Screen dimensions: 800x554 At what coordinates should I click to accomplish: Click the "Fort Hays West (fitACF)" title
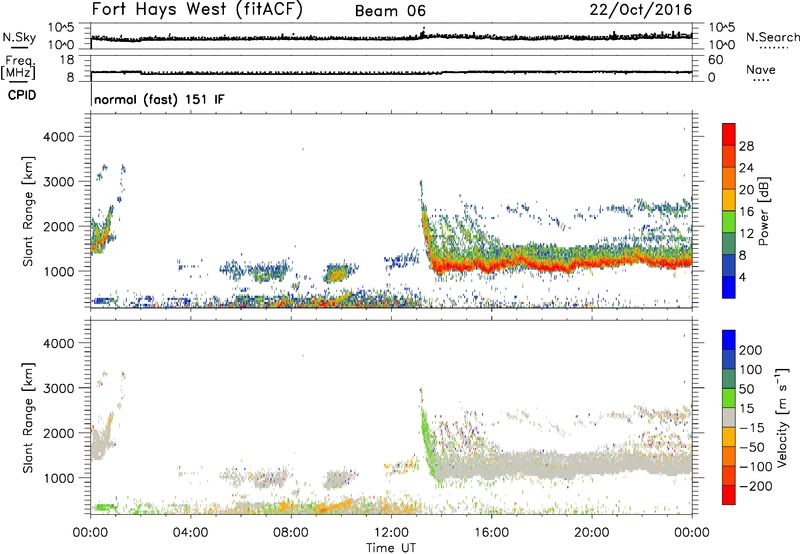(197, 9)
